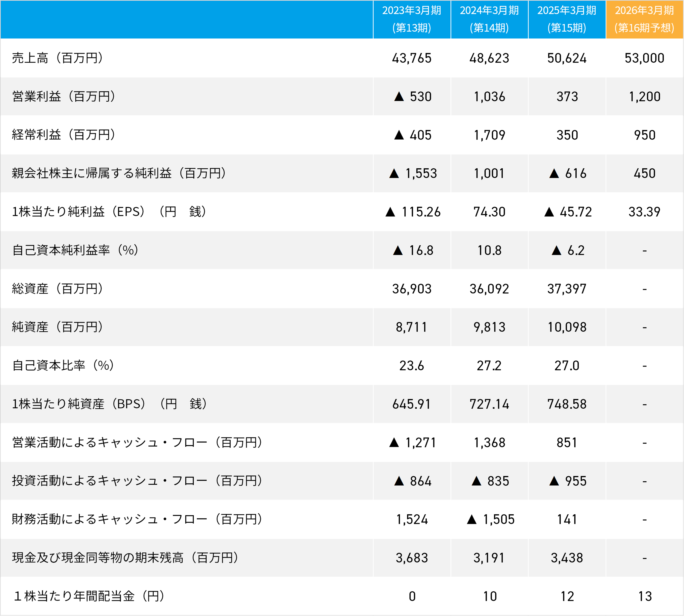Click net assets value 10,098
The width and height of the screenshot is (684, 616).
567,328
